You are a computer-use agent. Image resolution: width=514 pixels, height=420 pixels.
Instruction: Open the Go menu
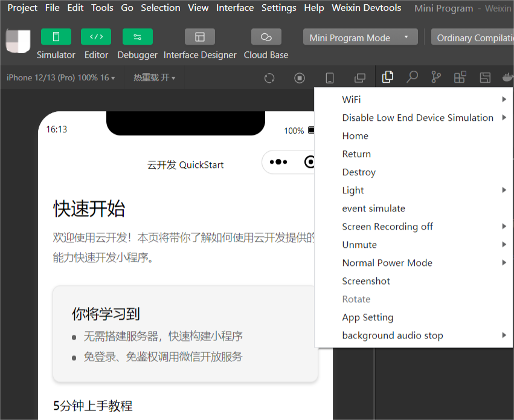pos(127,7)
